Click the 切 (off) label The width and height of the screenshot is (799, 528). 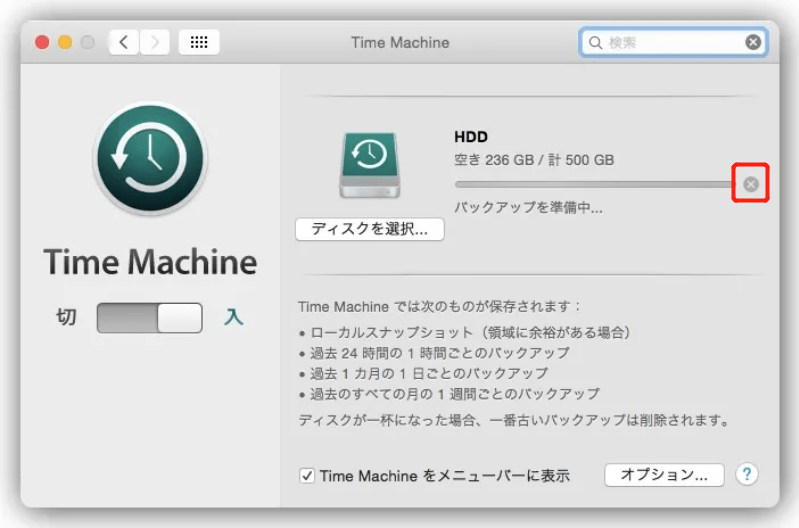coord(66,317)
